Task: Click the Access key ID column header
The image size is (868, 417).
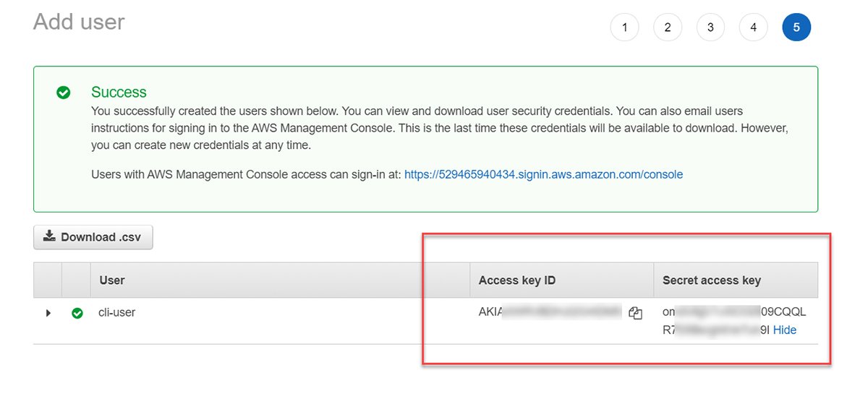Action: (x=517, y=280)
